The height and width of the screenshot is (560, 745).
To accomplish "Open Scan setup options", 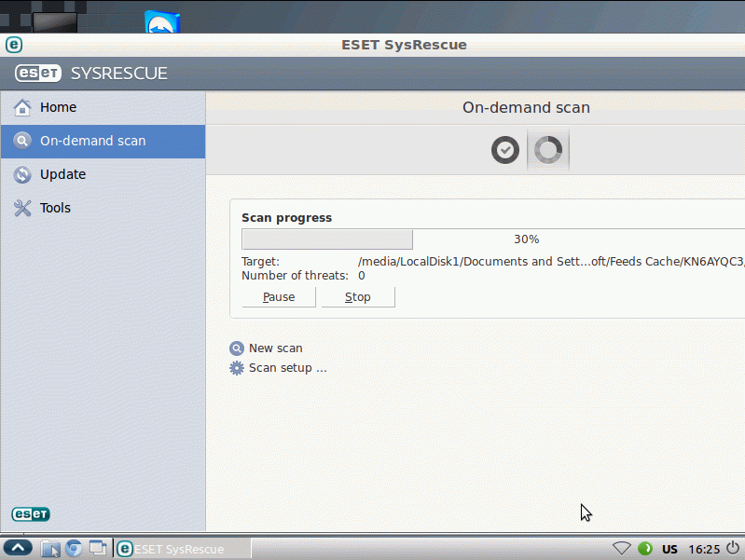I will (288, 368).
